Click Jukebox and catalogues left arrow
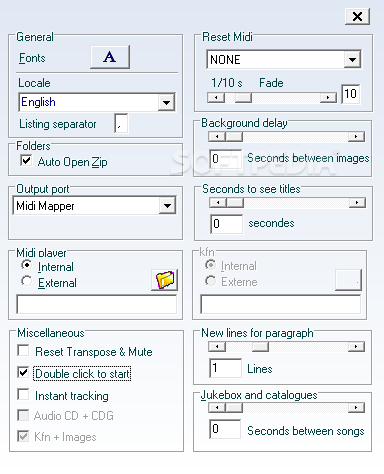The height and width of the screenshot is (474, 384). pos(217,408)
